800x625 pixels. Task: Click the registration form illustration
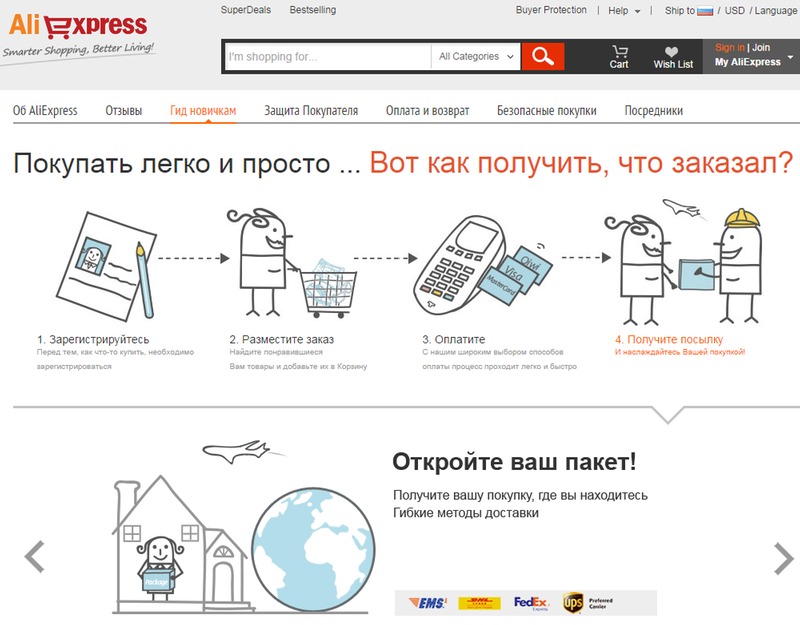point(107,266)
